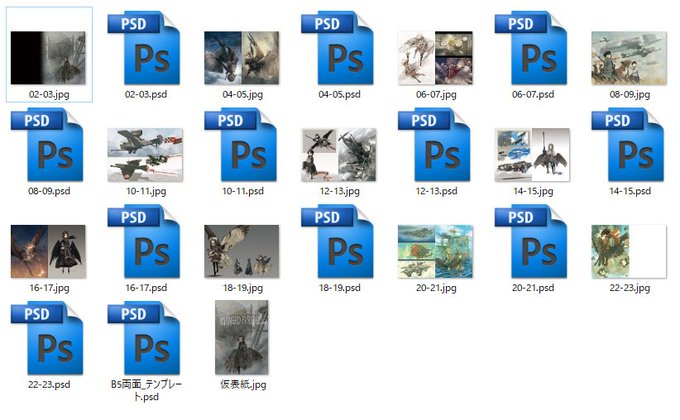The image size is (680, 420).
Task: Select the 10-11.jpg airplane thumbnail
Action: click(x=145, y=154)
